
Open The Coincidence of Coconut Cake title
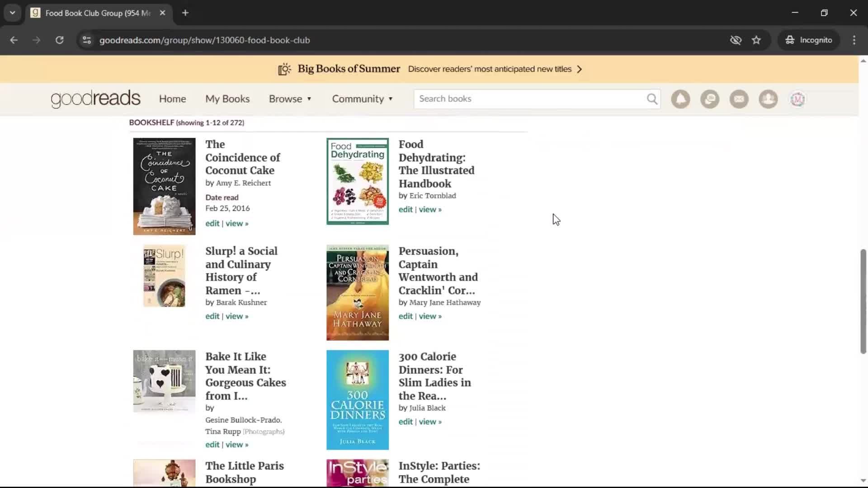(x=243, y=157)
